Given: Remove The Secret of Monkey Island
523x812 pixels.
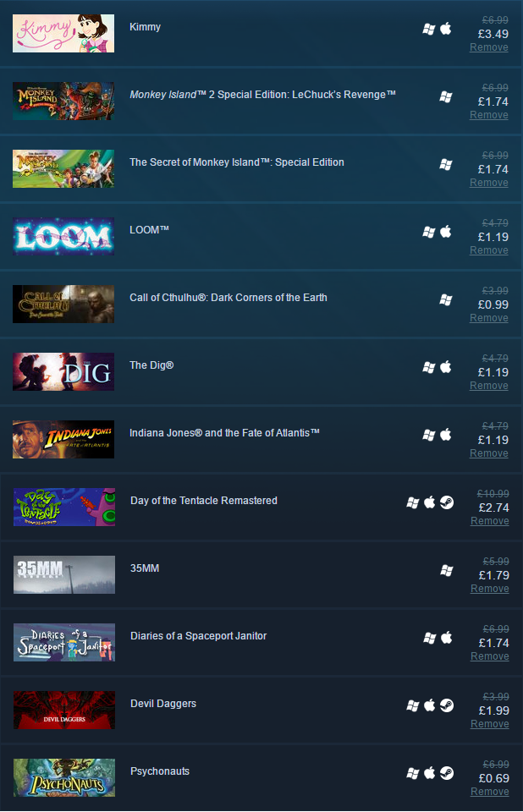Looking at the screenshot, I should click(489, 183).
